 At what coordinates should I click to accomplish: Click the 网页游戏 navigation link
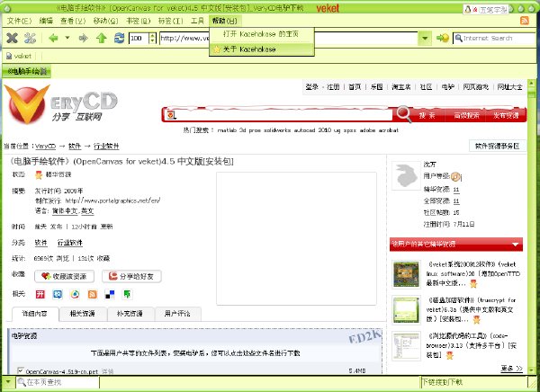pos(475,87)
